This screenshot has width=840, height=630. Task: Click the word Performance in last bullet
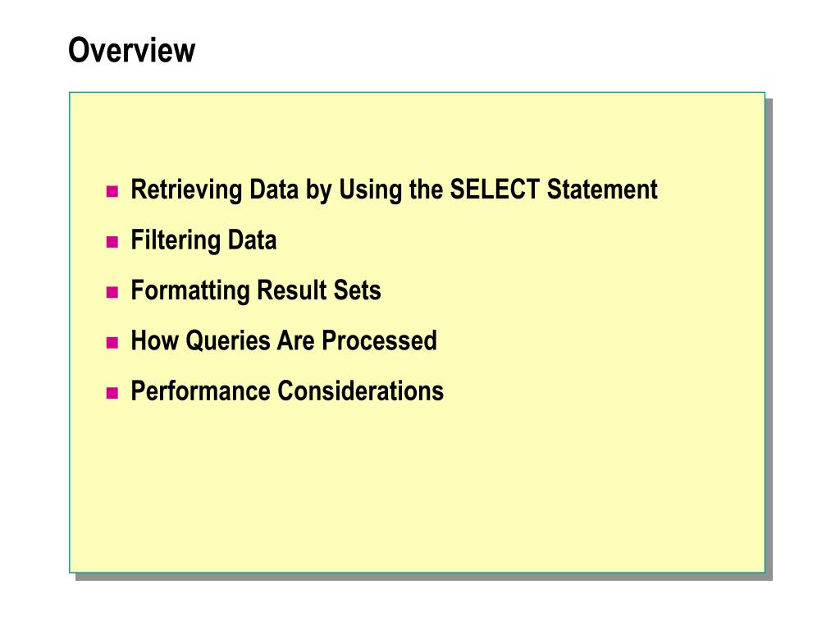pos(200,390)
